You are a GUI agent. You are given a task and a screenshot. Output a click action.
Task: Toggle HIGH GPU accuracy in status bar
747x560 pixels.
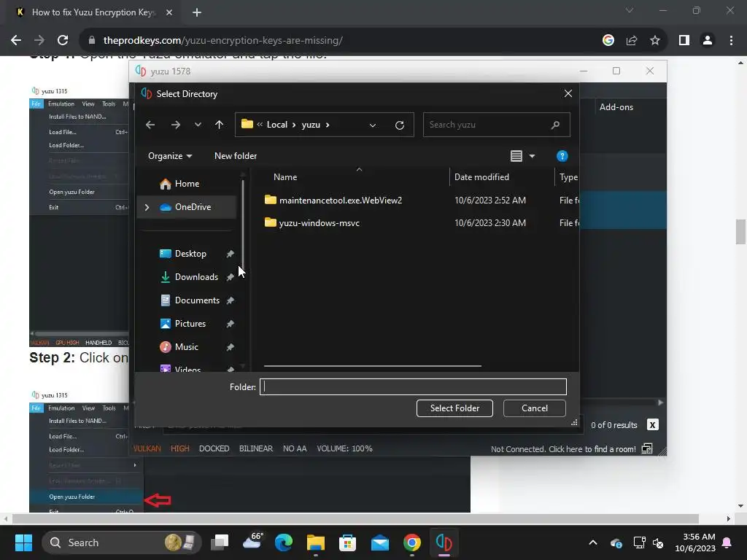pos(179,448)
